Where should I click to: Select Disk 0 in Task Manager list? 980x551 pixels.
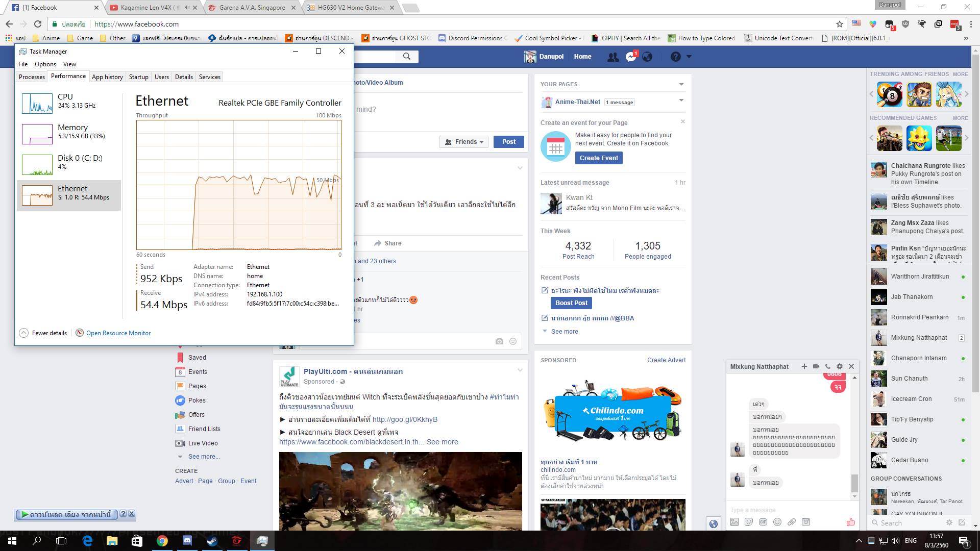(69, 164)
